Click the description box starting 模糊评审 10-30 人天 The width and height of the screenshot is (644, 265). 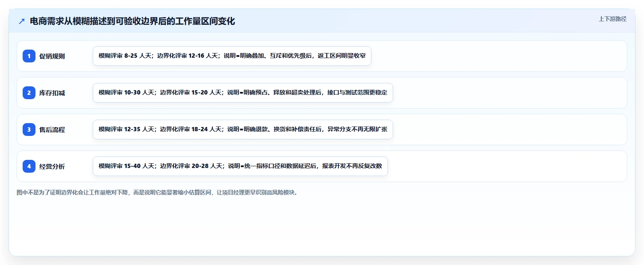(243, 93)
